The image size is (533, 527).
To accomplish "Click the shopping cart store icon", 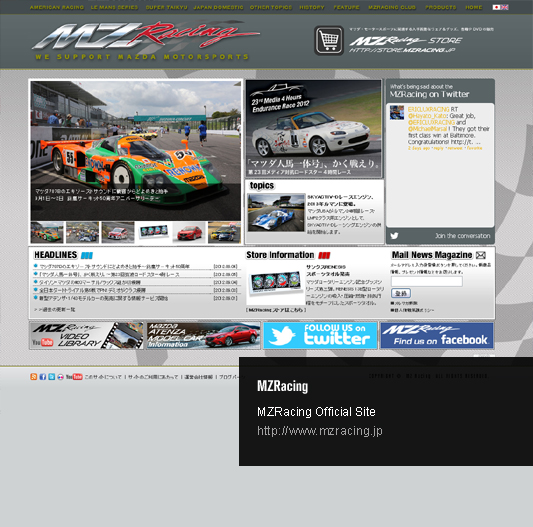I will (329, 40).
